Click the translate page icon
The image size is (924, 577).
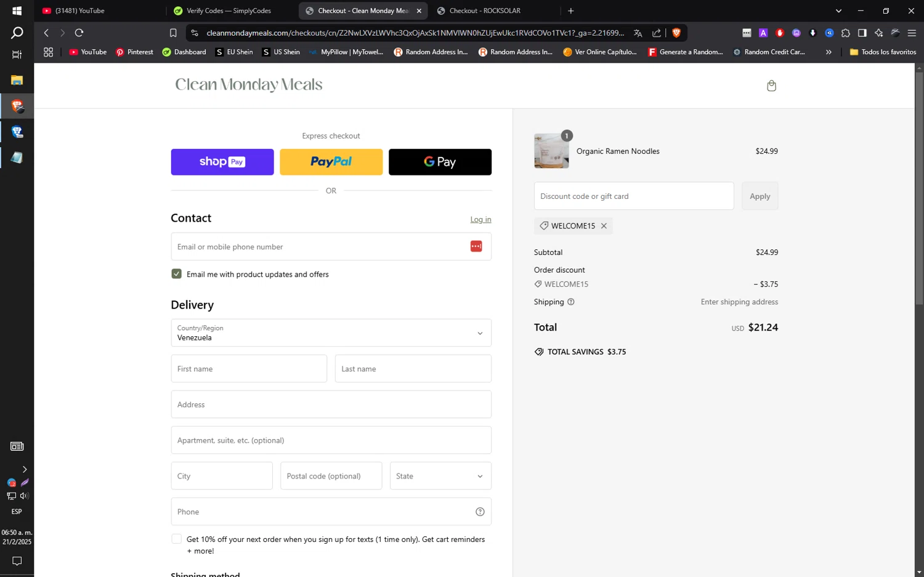(x=638, y=33)
